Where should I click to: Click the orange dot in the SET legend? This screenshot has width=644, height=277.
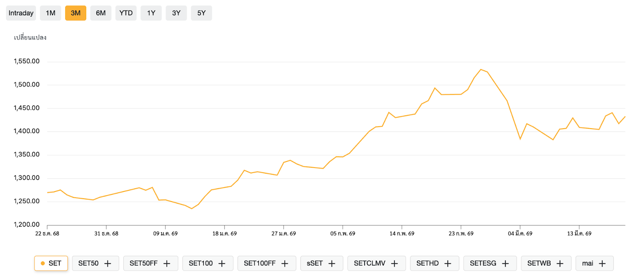pos(43,263)
